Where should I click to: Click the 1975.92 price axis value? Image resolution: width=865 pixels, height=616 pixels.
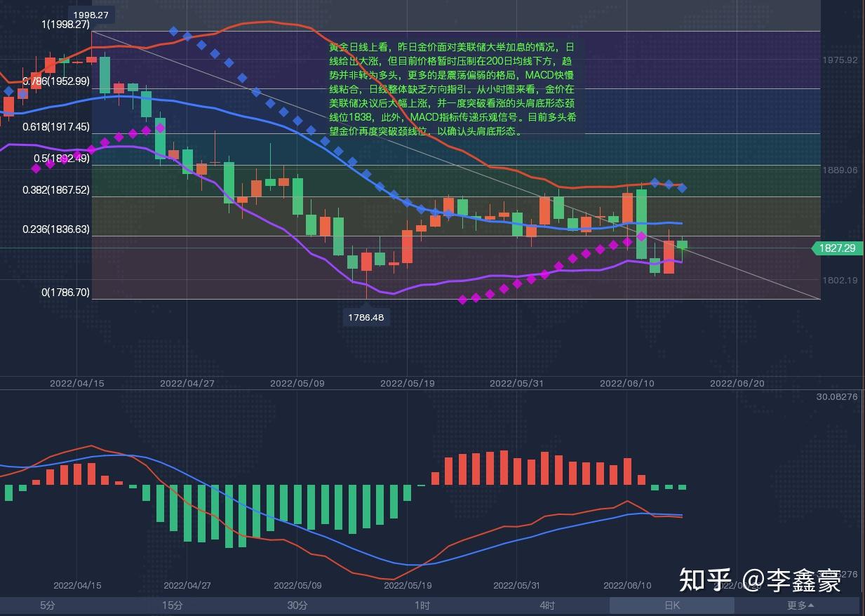[840, 60]
